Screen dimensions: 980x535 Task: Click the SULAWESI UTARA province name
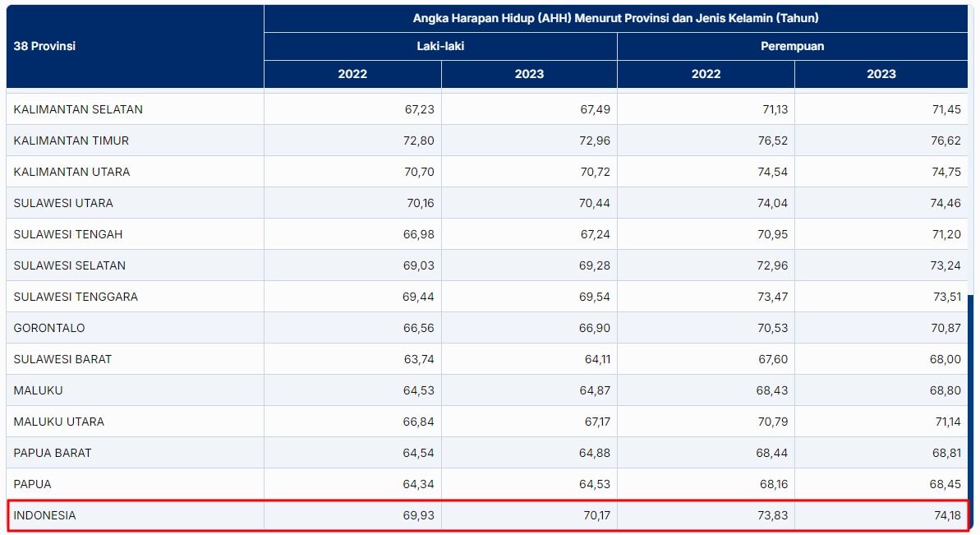coord(63,203)
